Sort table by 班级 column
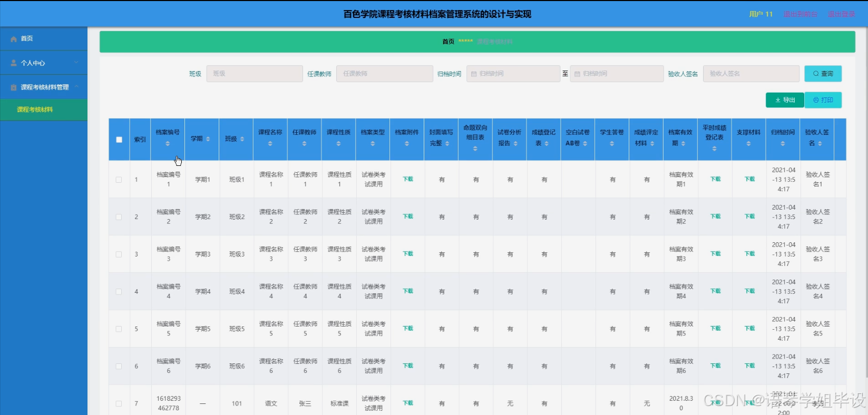Image resolution: width=868 pixels, height=415 pixels. coord(242,139)
